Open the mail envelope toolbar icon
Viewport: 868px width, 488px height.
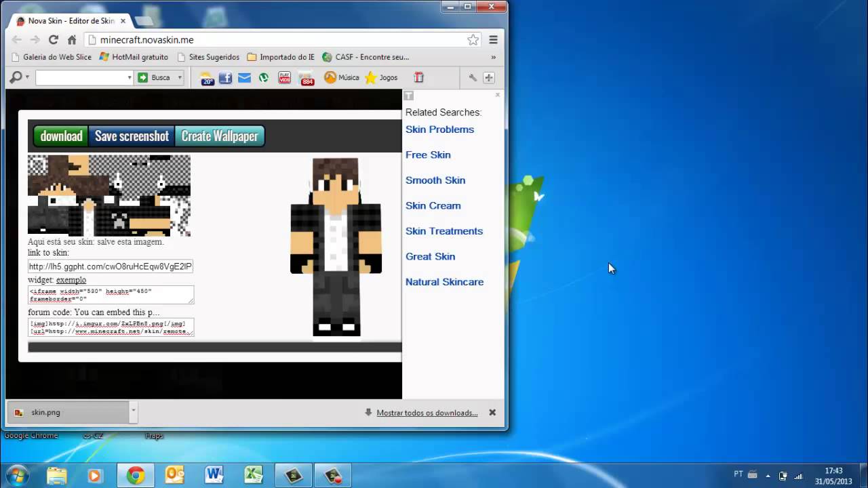point(244,78)
